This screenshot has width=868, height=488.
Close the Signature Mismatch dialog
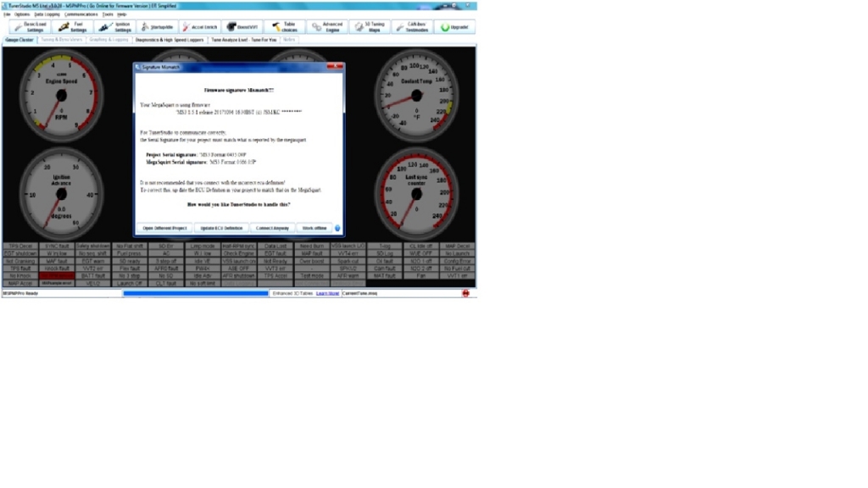point(335,66)
